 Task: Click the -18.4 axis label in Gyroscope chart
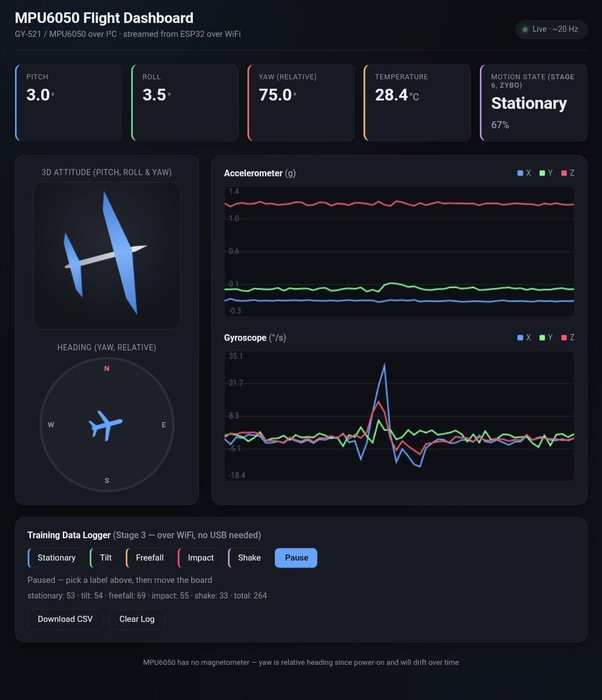tap(237, 475)
